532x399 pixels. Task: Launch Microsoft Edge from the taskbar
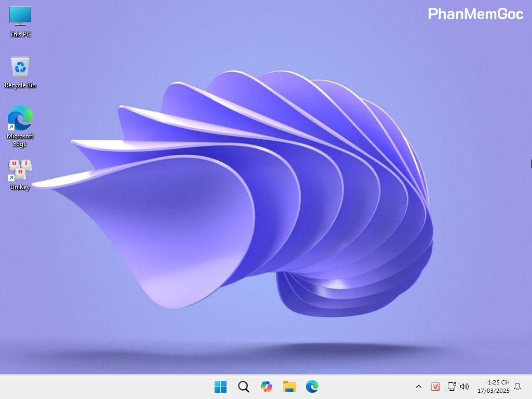pyautogui.click(x=312, y=387)
